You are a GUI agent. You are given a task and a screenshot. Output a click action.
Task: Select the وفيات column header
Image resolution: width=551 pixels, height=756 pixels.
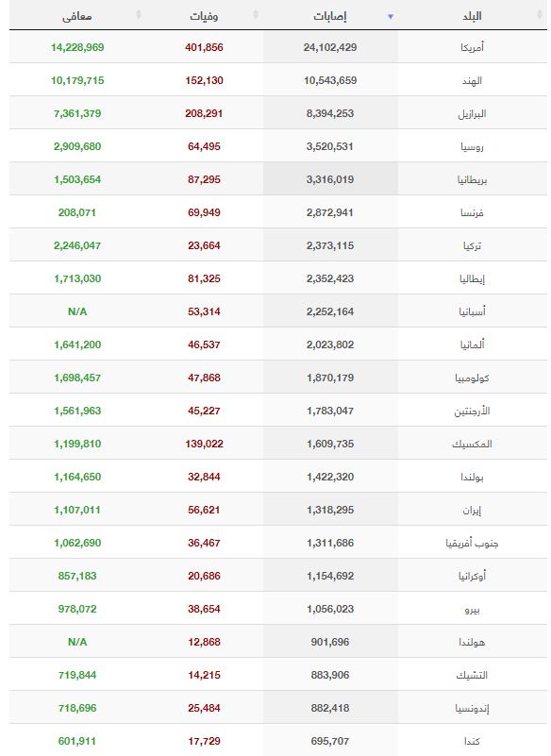coord(204,16)
